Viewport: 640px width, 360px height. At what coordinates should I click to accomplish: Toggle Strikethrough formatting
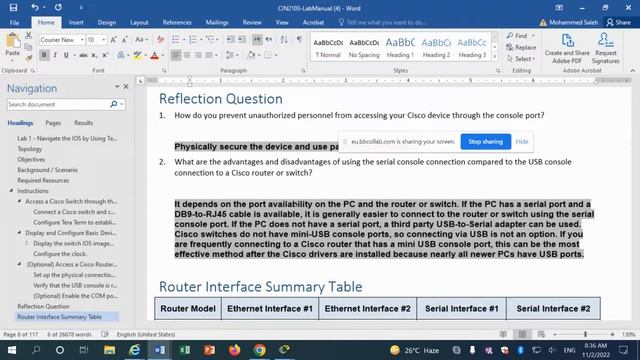(x=83, y=55)
